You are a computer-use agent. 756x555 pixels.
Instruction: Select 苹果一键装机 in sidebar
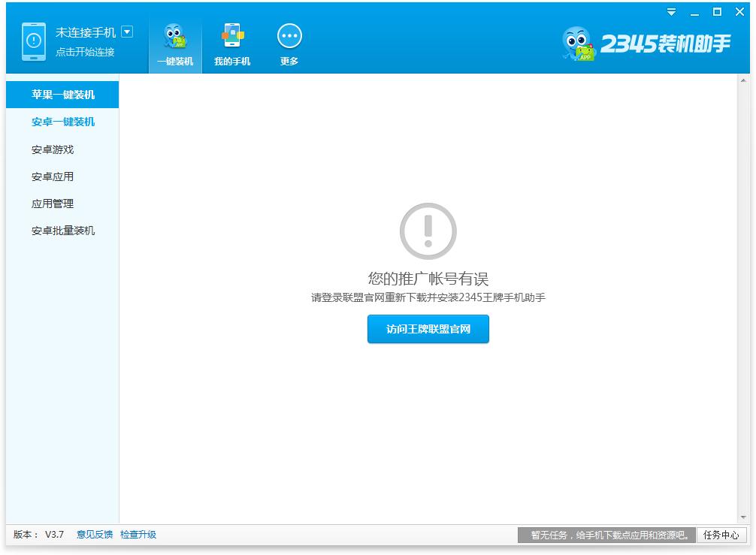click(63, 95)
